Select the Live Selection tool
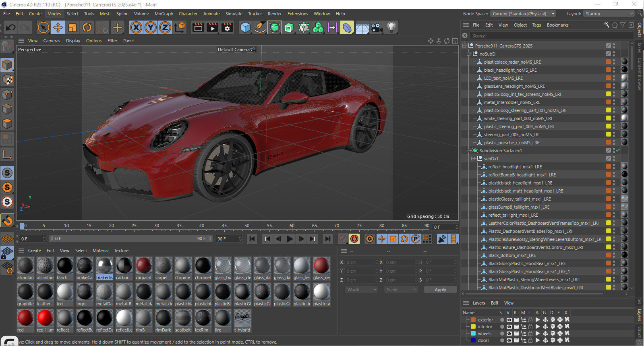The height and width of the screenshot is (346, 644). (43, 27)
